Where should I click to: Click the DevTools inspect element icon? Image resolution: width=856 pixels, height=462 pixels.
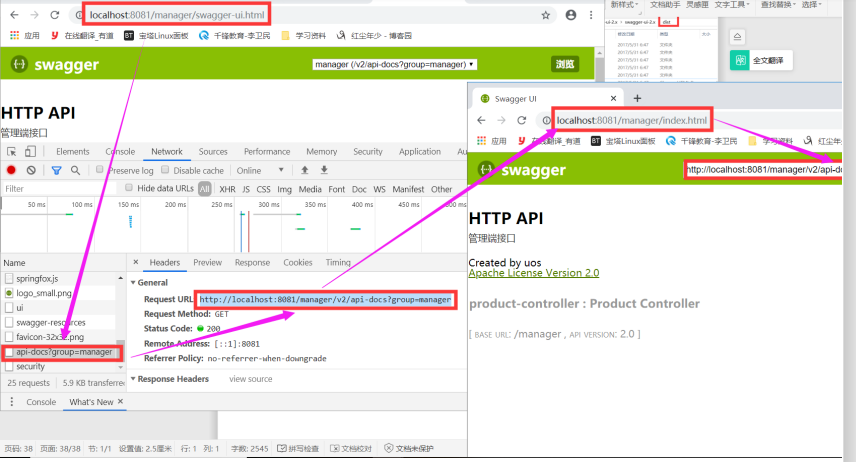(x=11, y=151)
